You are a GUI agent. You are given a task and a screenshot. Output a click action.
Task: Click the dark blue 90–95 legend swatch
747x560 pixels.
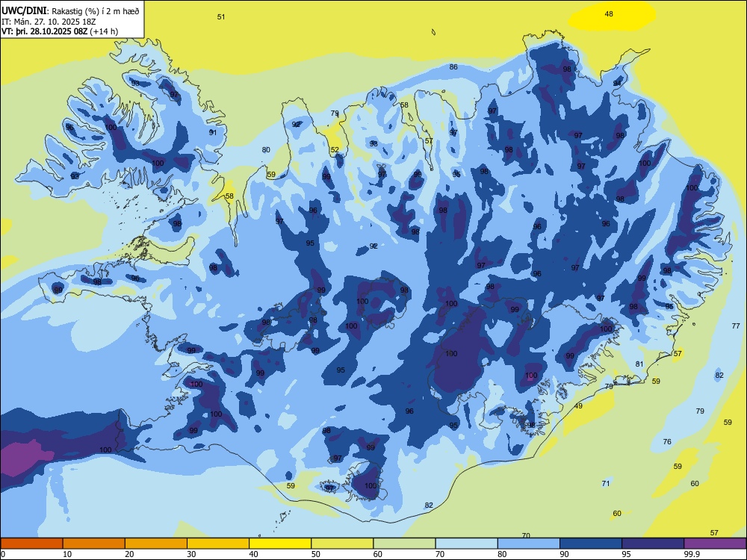(x=591, y=544)
